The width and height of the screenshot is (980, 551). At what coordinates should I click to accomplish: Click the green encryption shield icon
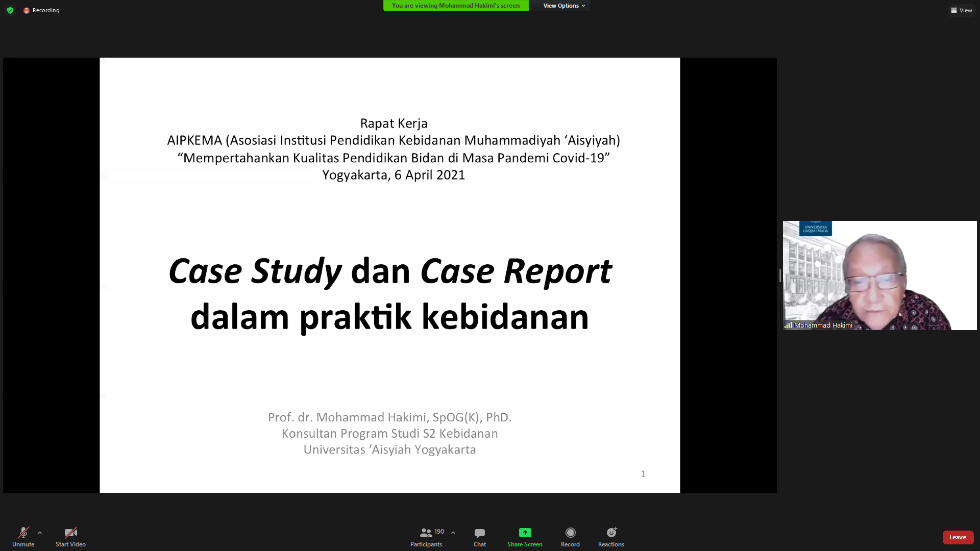click(x=10, y=10)
